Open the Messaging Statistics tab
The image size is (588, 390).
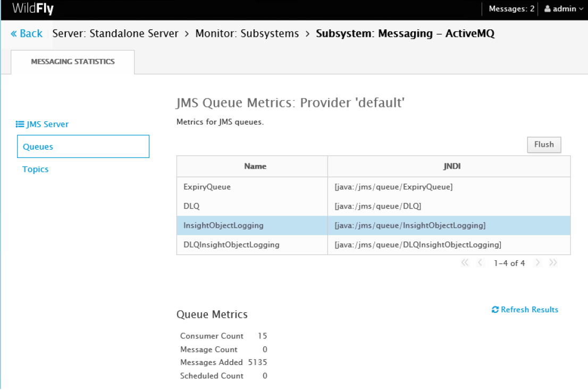(73, 62)
